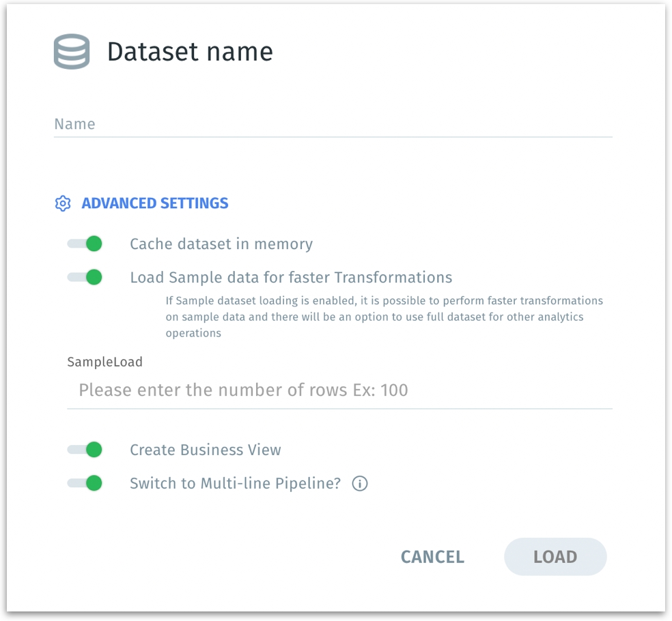Click the 'Load Sample data for faster Transformations' label

coord(291,278)
